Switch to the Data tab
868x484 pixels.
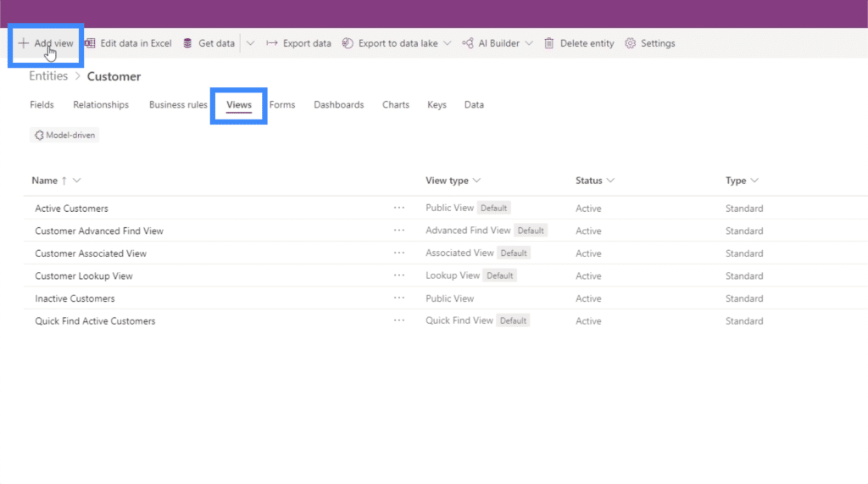pos(474,104)
